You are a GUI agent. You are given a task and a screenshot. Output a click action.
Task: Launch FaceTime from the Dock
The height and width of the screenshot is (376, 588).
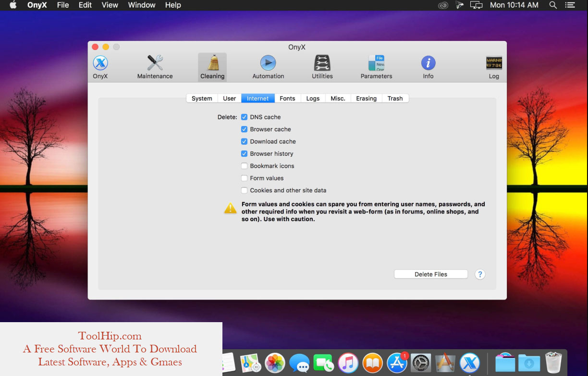(x=324, y=363)
